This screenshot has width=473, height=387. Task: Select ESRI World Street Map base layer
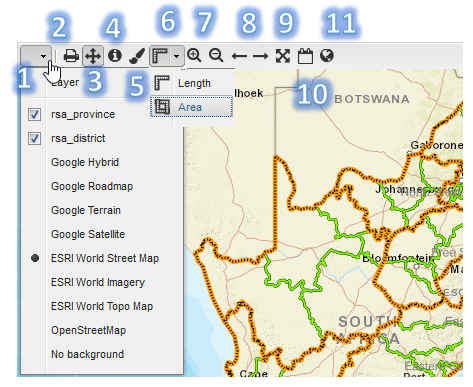[x=105, y=258]
